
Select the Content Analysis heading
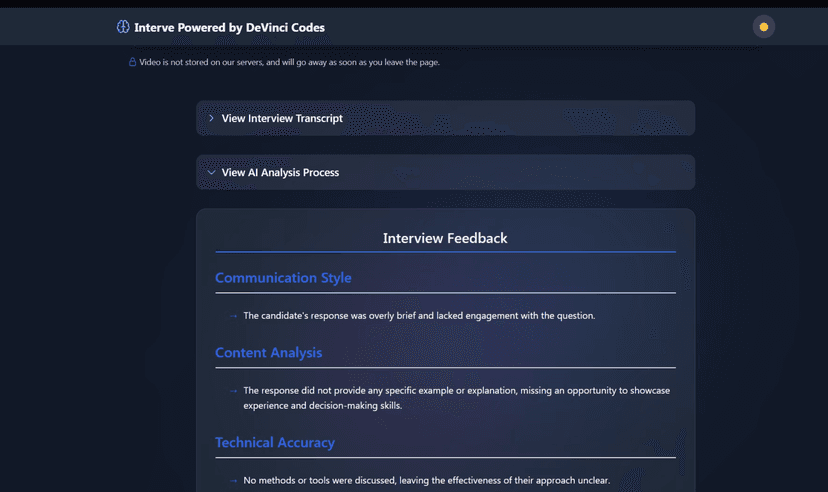268,352
